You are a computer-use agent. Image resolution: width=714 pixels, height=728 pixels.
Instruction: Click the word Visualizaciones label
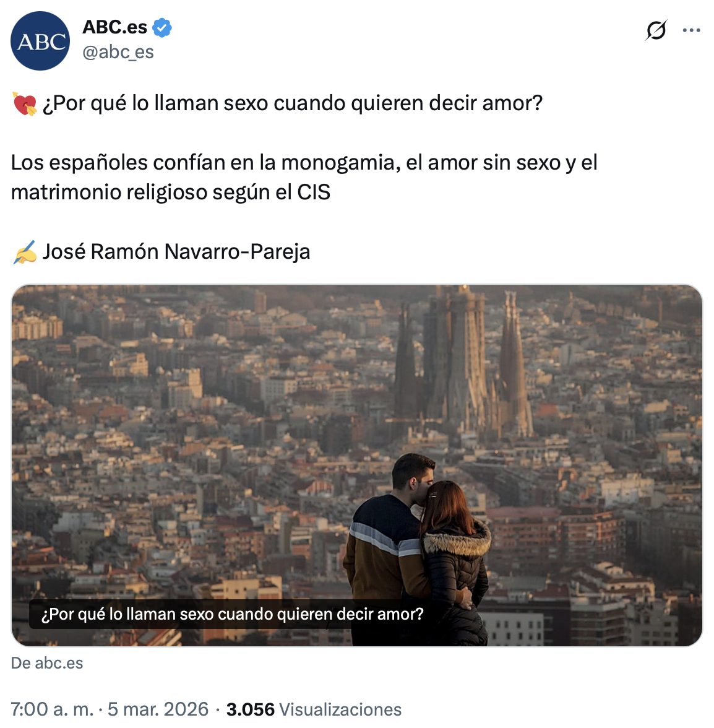340,709
